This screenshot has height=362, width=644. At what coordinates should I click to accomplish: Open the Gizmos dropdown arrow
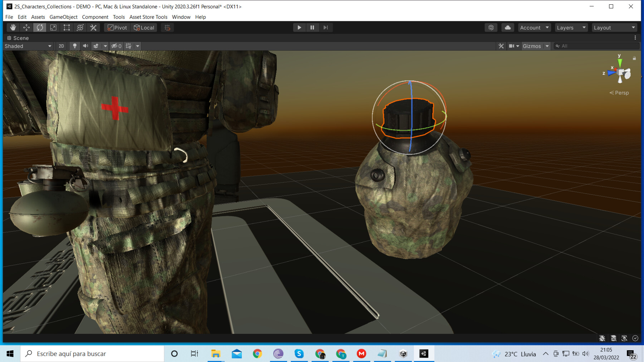[547, 46]
